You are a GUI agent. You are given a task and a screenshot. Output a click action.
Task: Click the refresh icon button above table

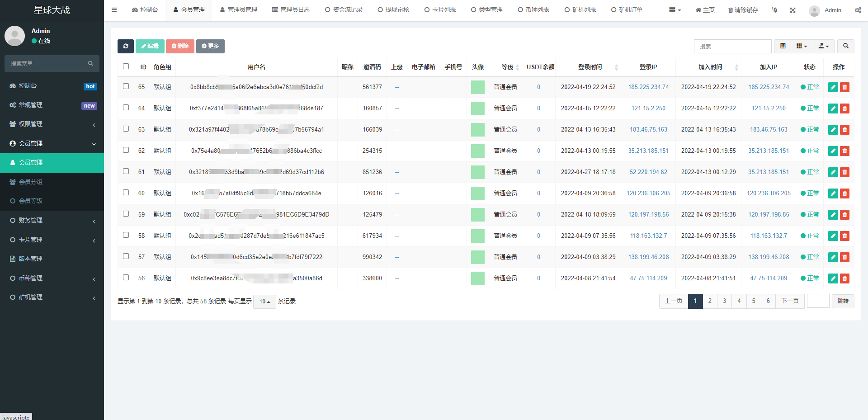pos(126,46)
